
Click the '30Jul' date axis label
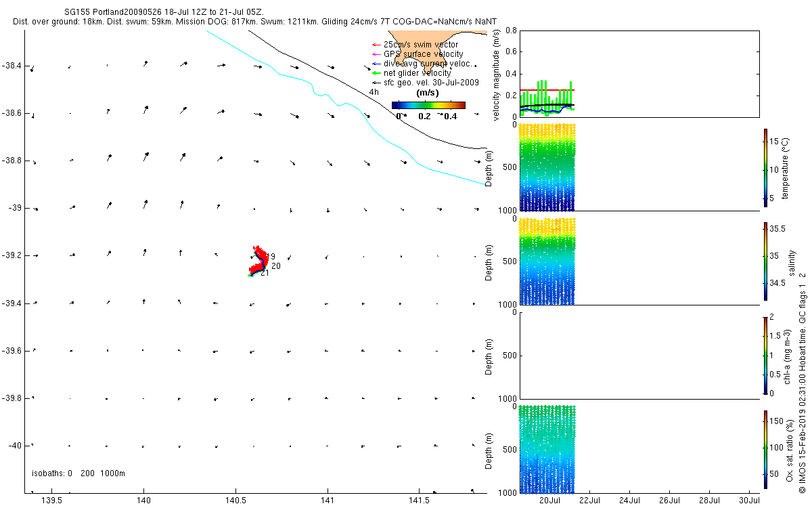(750, 501)
